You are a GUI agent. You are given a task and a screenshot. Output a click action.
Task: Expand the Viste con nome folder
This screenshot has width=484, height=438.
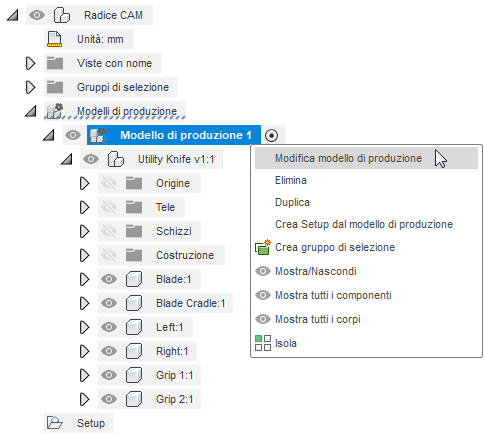[x=30, y=63]
